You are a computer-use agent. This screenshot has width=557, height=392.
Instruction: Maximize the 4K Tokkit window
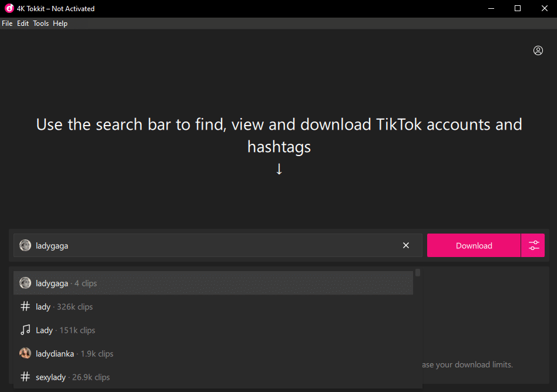coord(518,9)
